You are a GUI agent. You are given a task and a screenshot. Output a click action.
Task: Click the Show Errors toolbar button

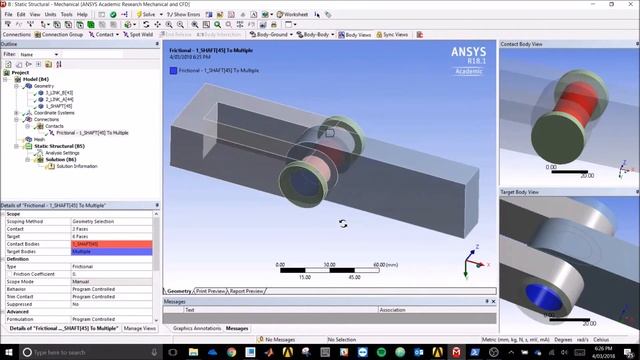[183, 14]
